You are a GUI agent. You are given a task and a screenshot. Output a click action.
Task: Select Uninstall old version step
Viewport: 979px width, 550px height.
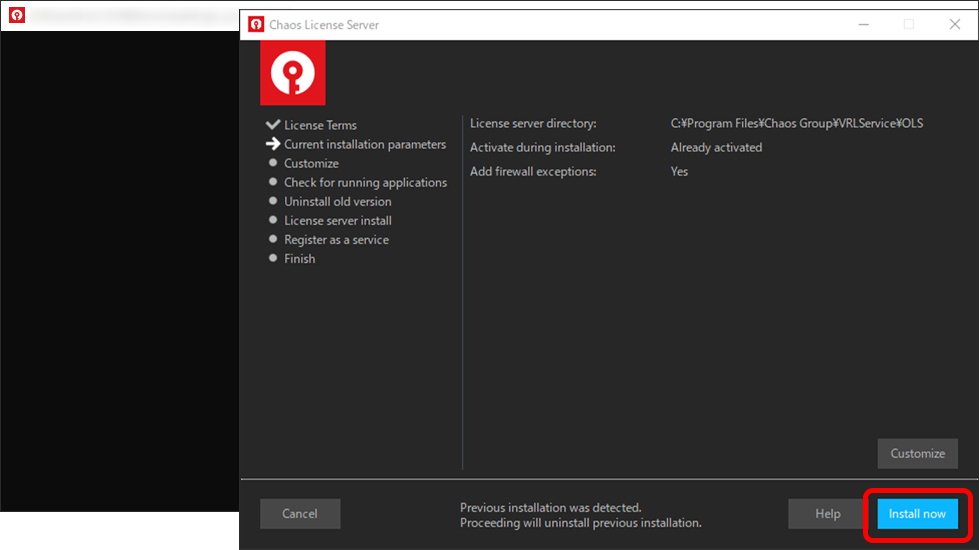point(338,202)
